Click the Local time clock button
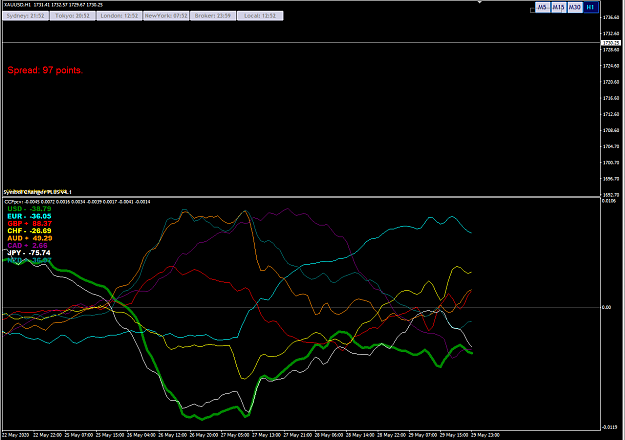Viewport: 625px width, 440px height. [260, 16]
